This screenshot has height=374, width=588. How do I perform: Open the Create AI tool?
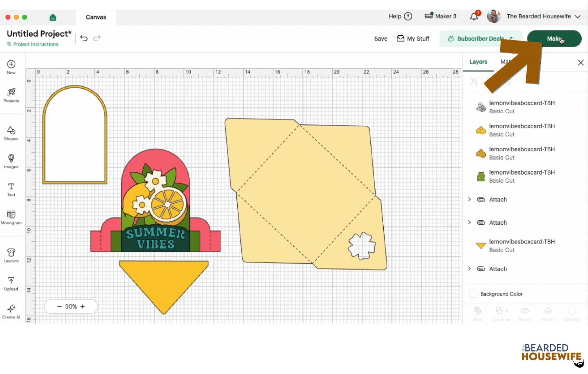11,312
